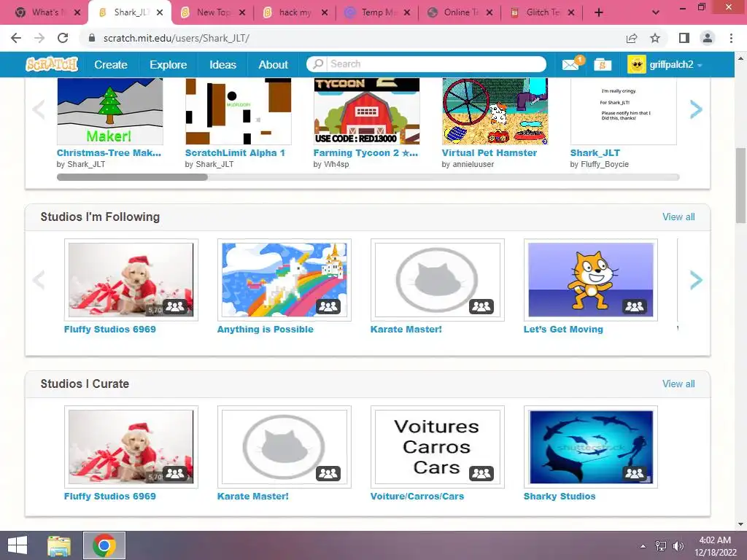Open the About menu item
Image resolution: width=747 pixels, height=560 pixels.
[x=274, y=65]
